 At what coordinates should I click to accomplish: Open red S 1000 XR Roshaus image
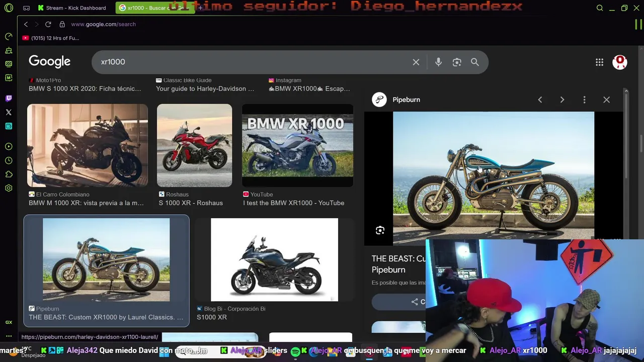coord(194,145)
